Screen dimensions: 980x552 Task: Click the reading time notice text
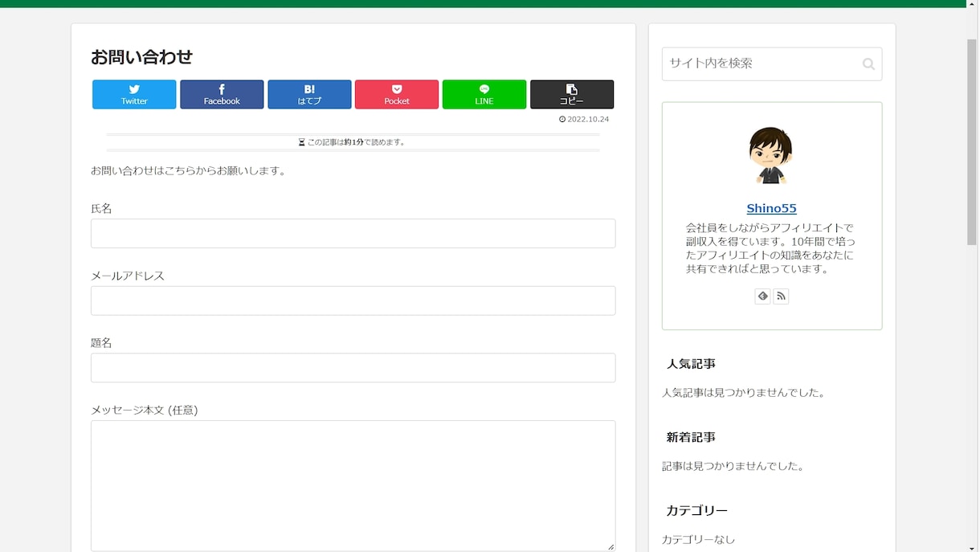353,142
